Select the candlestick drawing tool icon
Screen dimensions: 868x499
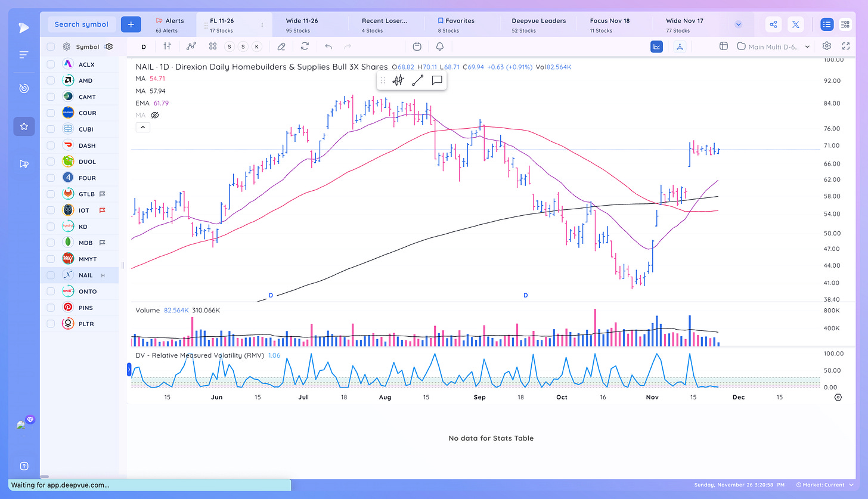(x=398, y=80)
